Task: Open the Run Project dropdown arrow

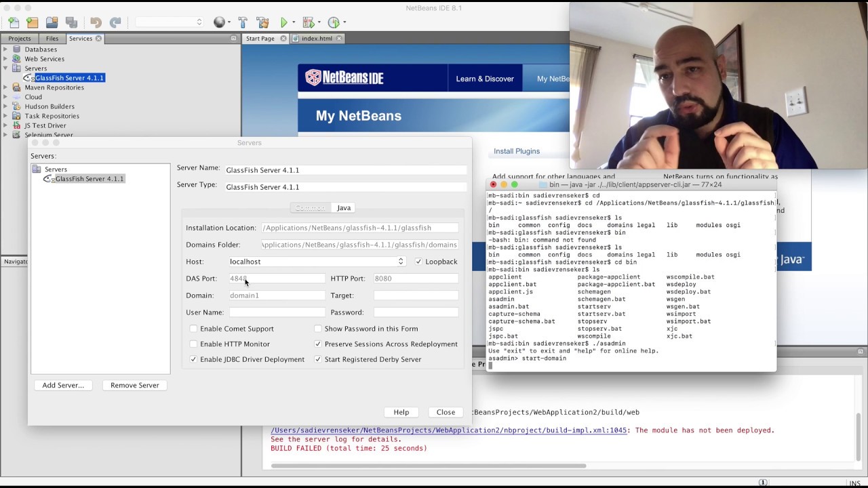Action: 294,22
